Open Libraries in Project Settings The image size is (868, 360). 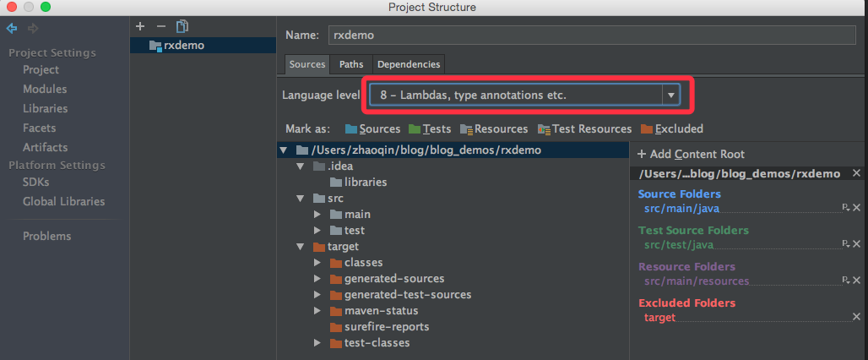(x=46, y=108)
